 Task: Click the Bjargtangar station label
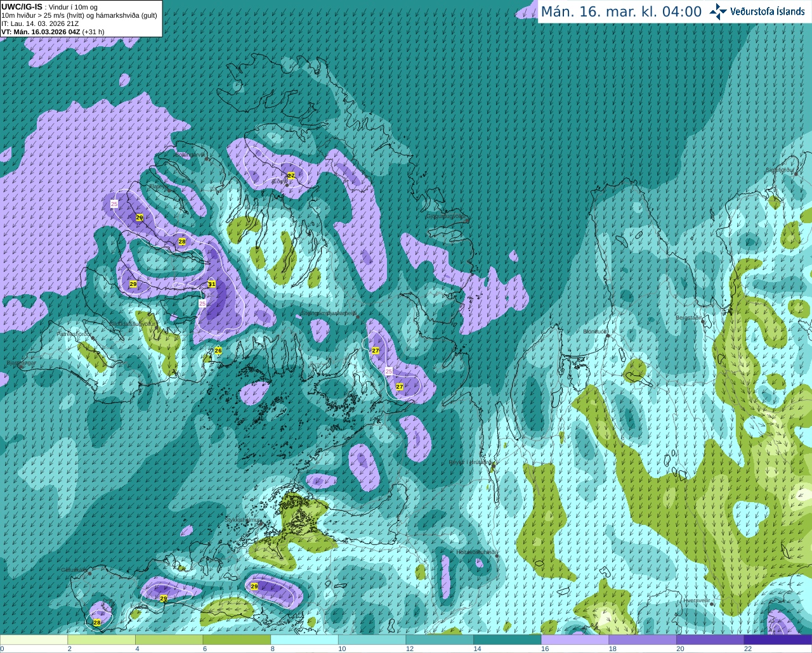tap(21, 363)
